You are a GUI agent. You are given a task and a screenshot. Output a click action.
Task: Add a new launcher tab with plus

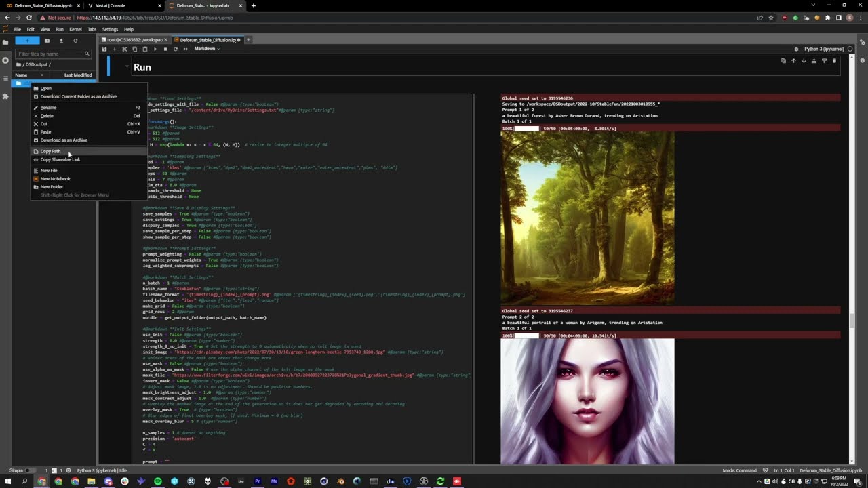point(248,40)
